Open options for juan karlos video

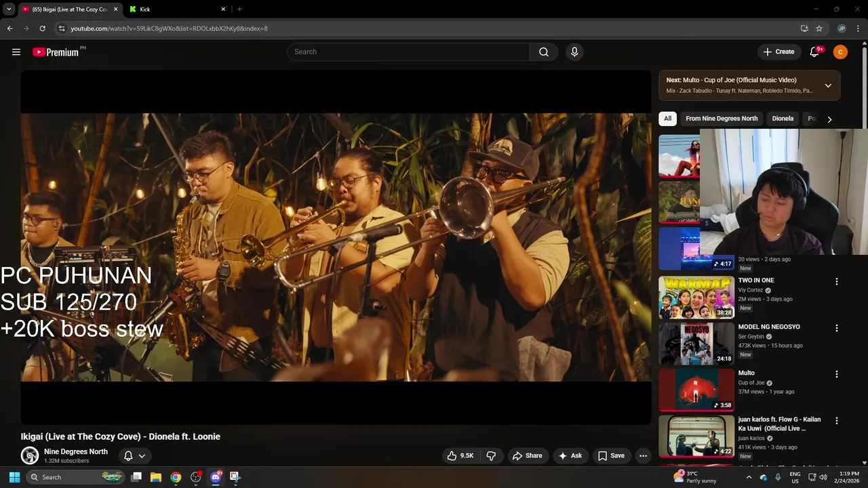[836, 421]
